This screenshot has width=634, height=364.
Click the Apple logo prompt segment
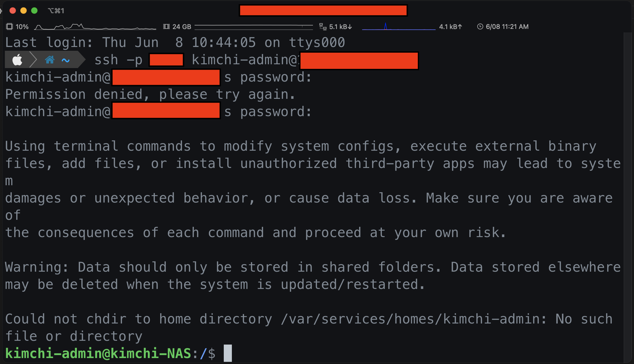pyautogui.click(x=17, y=60)
